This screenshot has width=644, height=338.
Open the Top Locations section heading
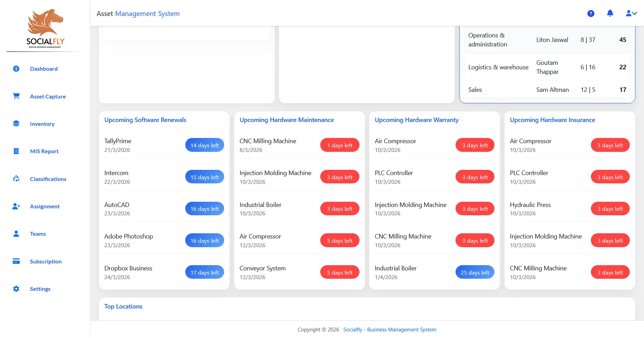click(123, 306)
